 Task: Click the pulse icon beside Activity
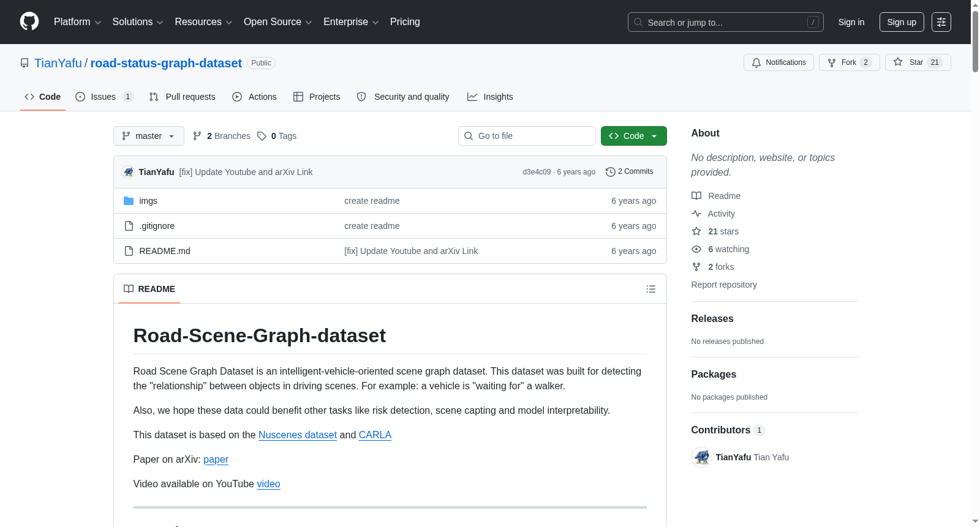[x=696, y=214]
